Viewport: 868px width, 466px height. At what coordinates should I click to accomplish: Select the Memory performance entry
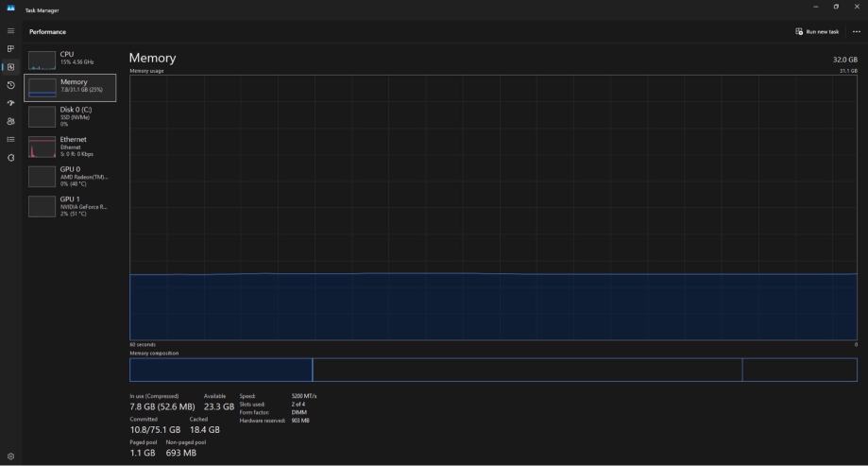[70, 88]
